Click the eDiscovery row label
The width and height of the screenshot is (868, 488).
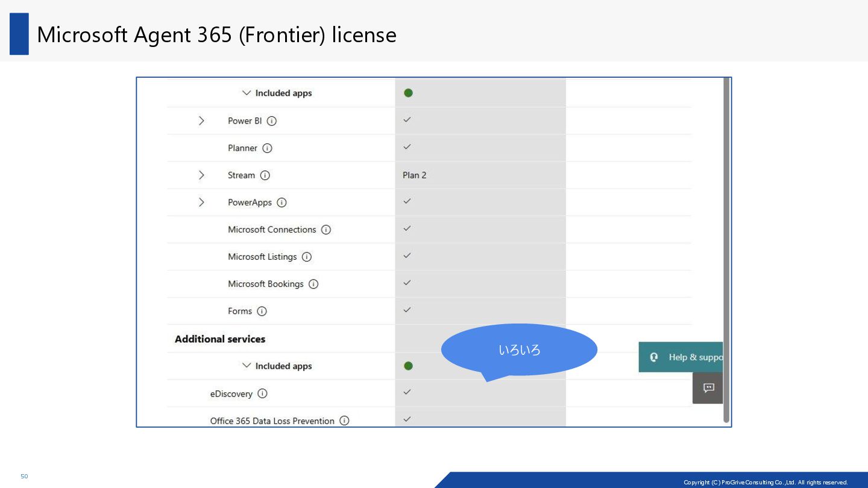click(231, 394)
